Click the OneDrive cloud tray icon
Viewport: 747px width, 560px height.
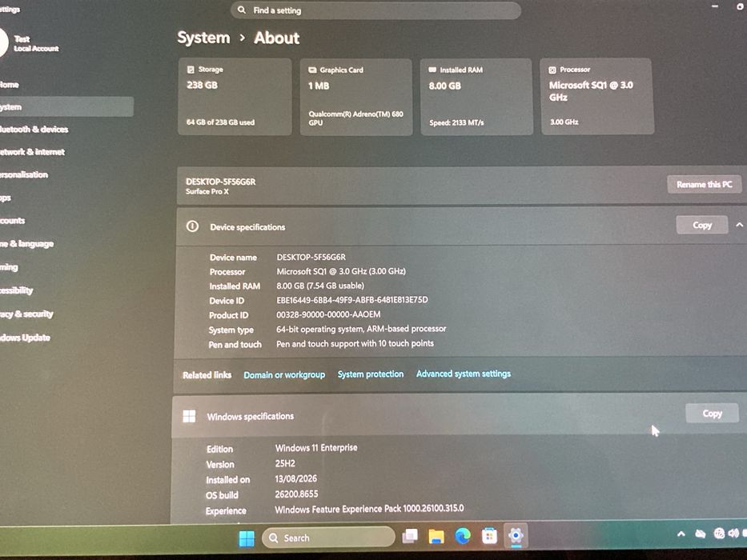[x=700, y=534]
